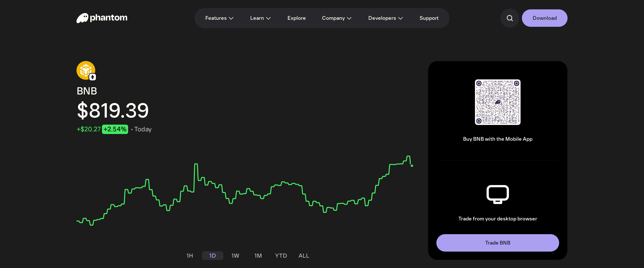
Task: Click the Download button
Action: coord(545,18)
